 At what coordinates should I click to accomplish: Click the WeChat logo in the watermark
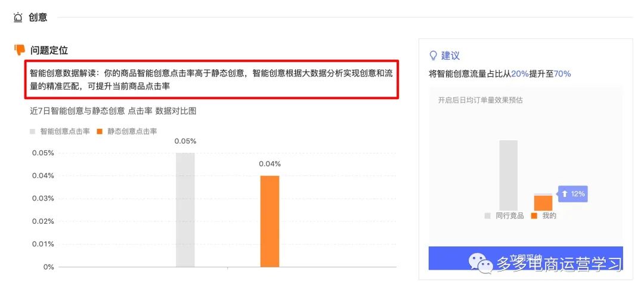(481, 263)
